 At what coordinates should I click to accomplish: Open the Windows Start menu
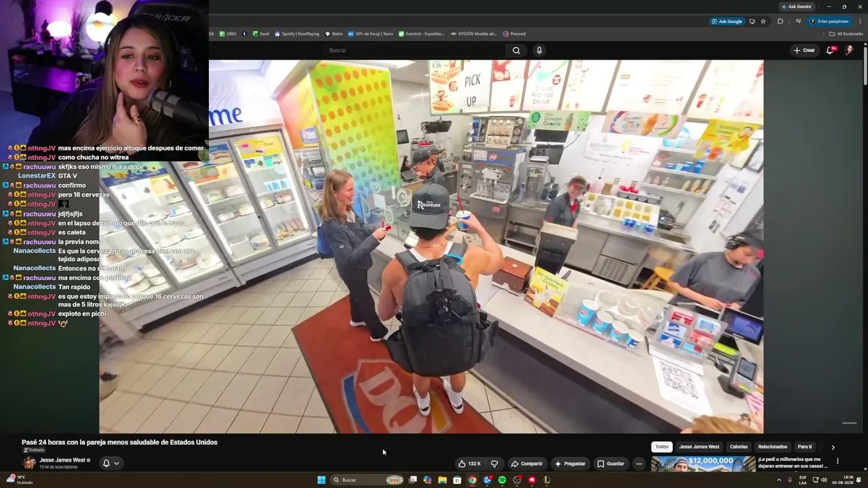[x=321, y=480]
